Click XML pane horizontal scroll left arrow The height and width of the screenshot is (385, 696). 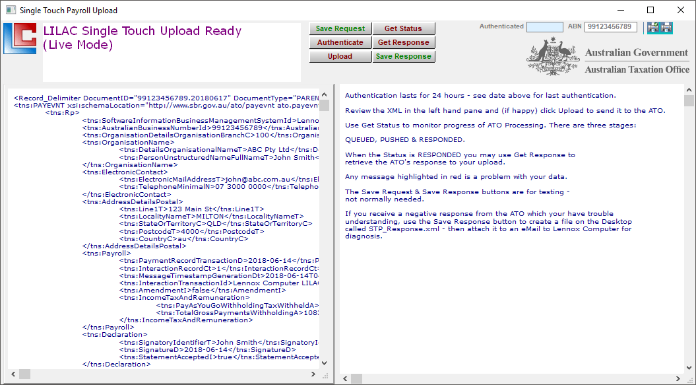click(13, 374)
